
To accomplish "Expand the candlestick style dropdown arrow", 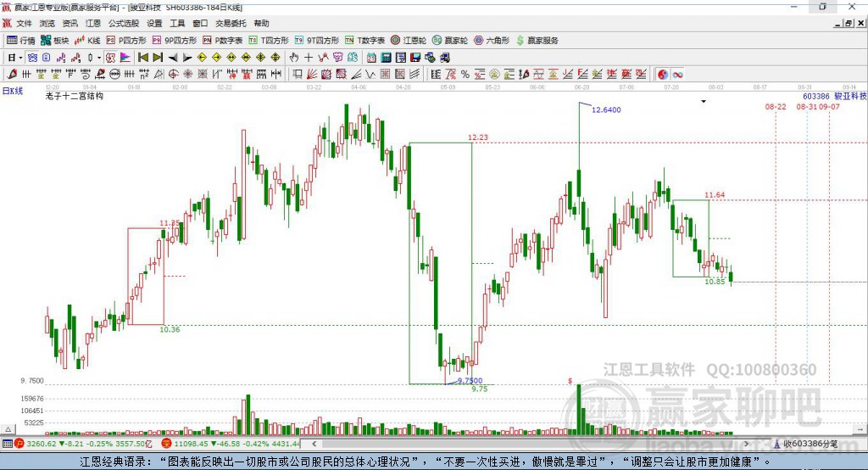I will pyautogui.click(x=99, y=58).
